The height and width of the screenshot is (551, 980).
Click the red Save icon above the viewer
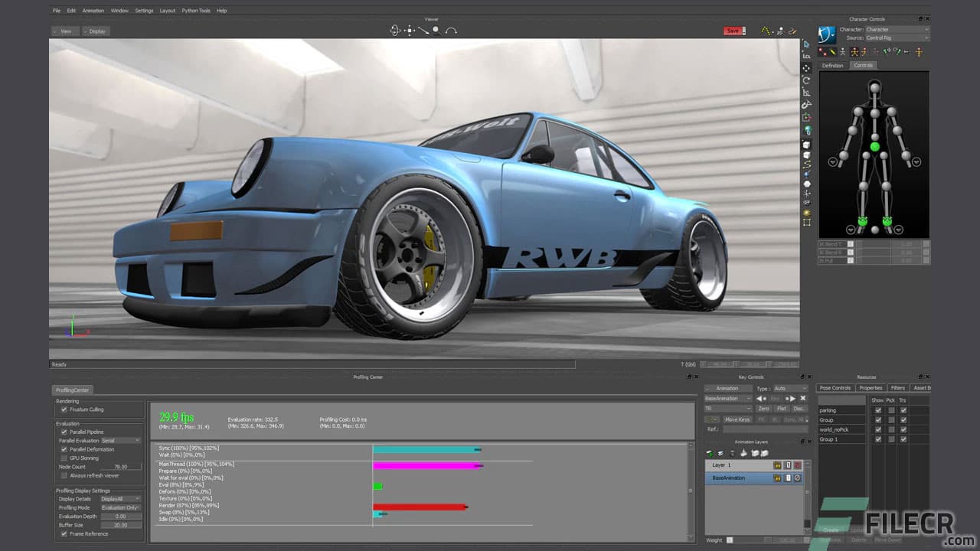(x=733, y=31)
